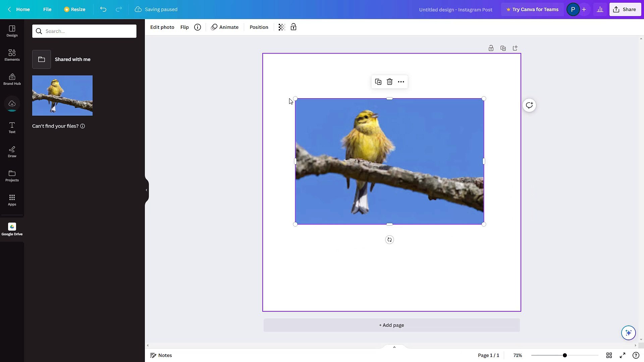Toggle lock on the current page

(x=491, y=48)
